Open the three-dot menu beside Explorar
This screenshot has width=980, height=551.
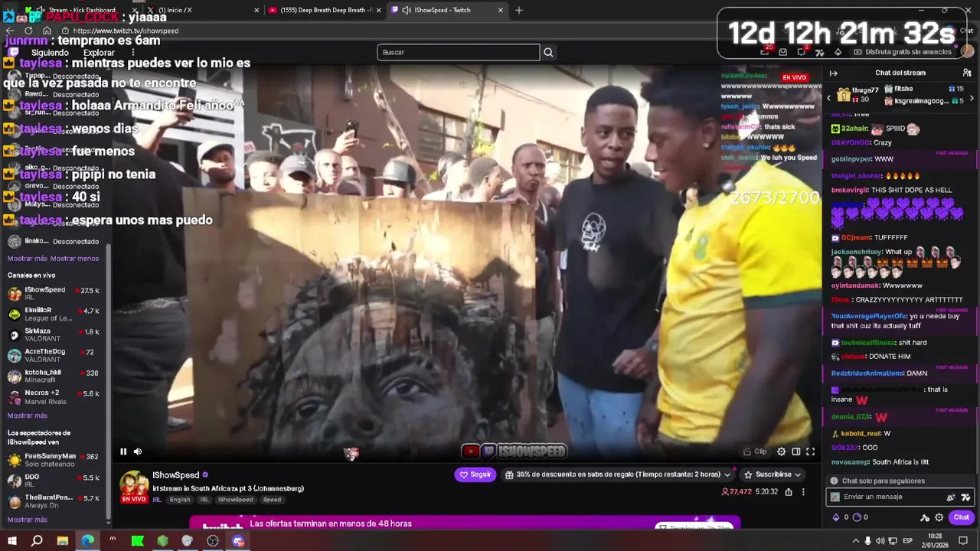tap(132, 53)
